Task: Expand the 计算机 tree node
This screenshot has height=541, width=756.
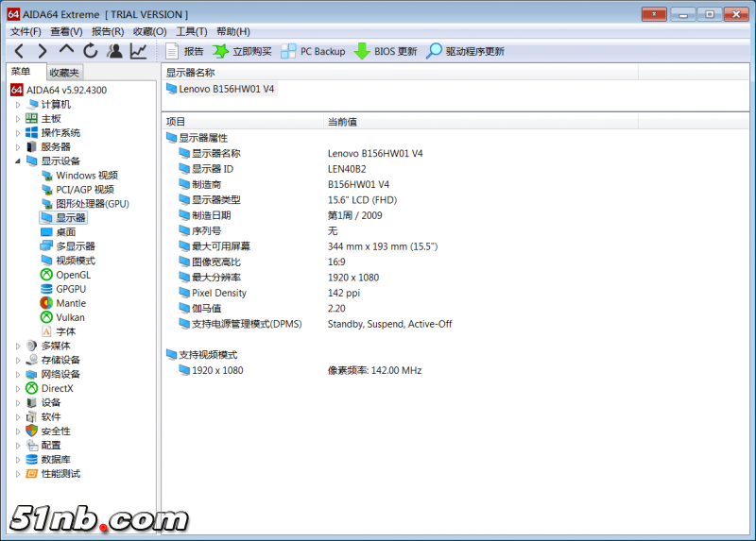Action: click(18, 105)
